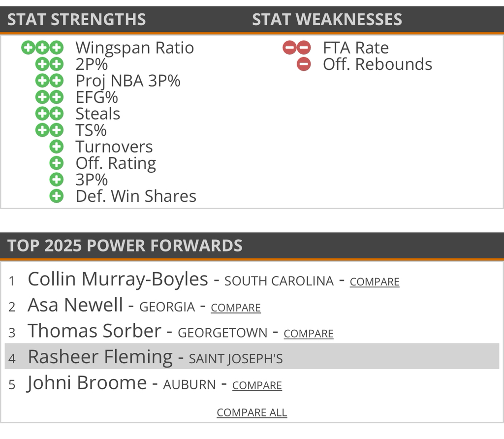
Task: Compare with Collin Murray-Boyles
Action: pos(374,282)
